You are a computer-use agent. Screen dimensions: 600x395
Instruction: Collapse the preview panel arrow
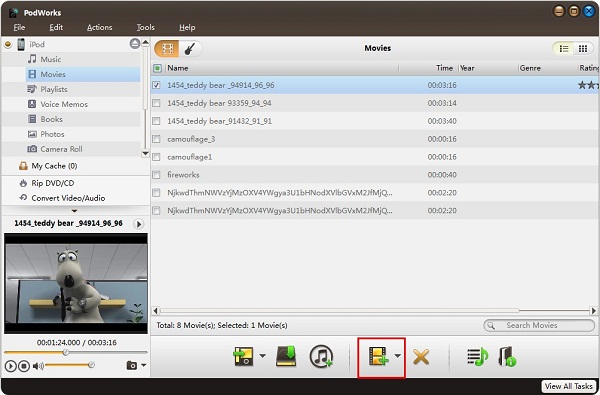click(x=74, y=211)
